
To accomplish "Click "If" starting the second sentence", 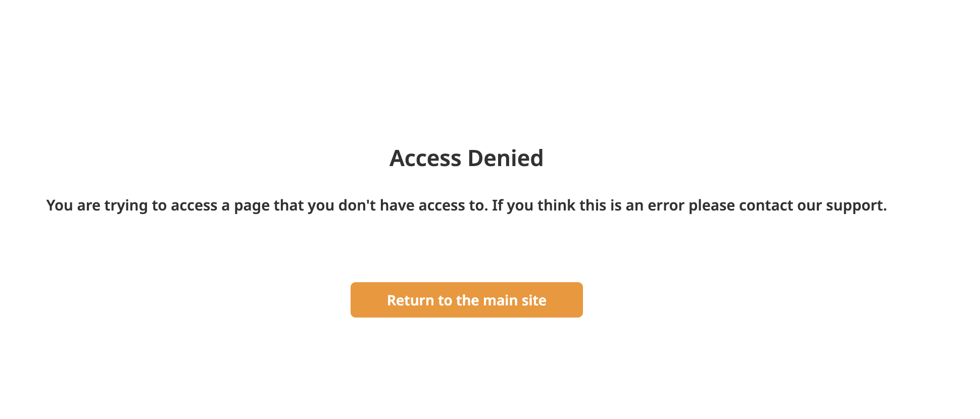I will pos(498,205).
